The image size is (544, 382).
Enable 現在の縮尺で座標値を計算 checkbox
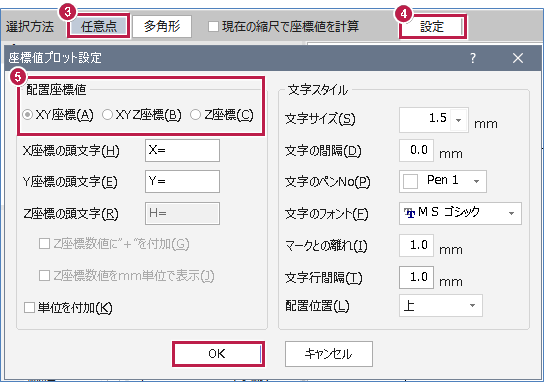click(213, 26)
